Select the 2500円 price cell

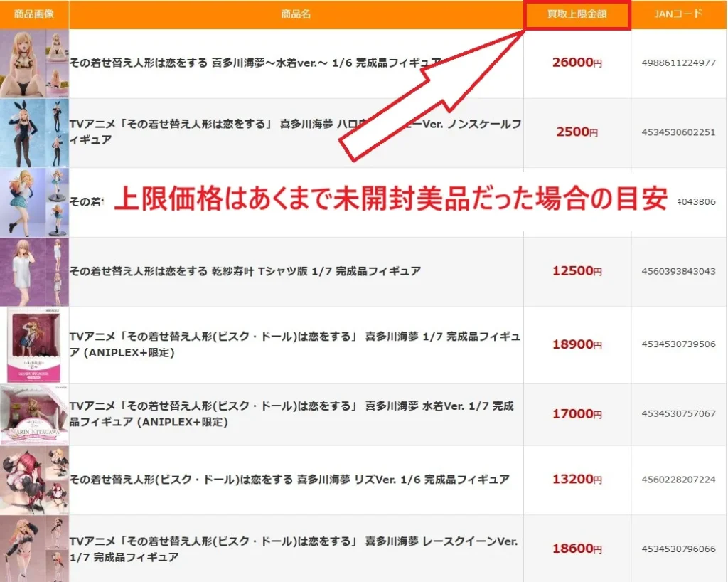click(x=577, y=132)
